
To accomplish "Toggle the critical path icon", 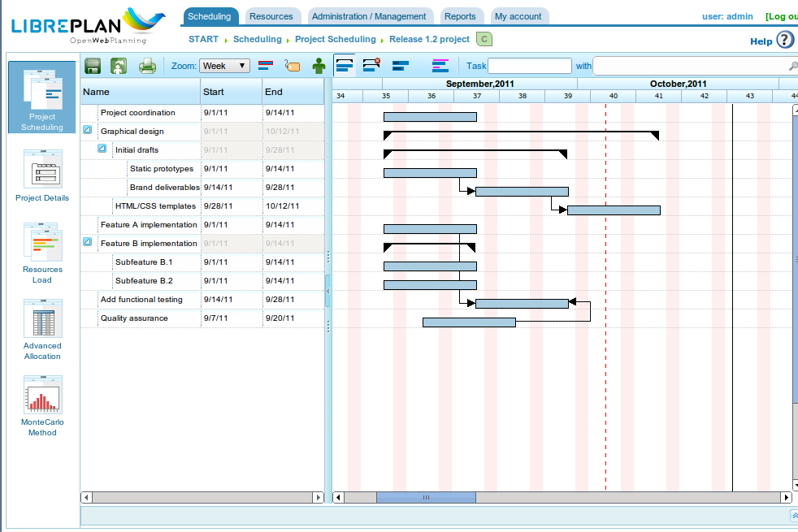I will [266, 65].
